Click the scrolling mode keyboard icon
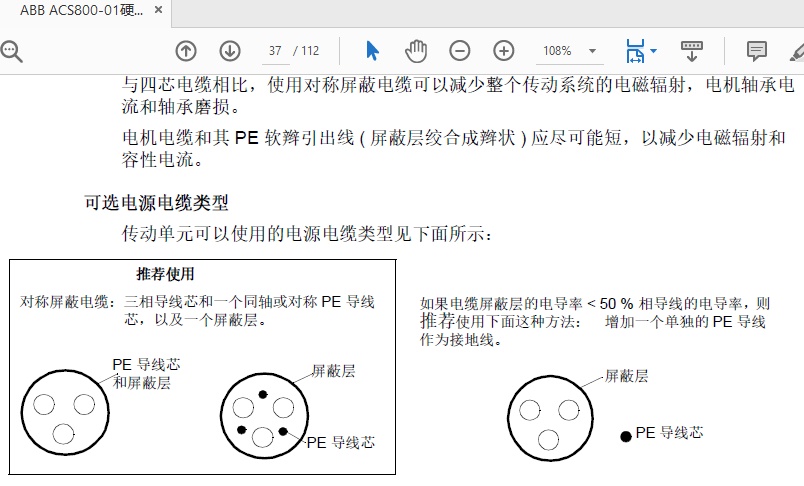This screenshot has height=486, width=804. tap(692, 51)
